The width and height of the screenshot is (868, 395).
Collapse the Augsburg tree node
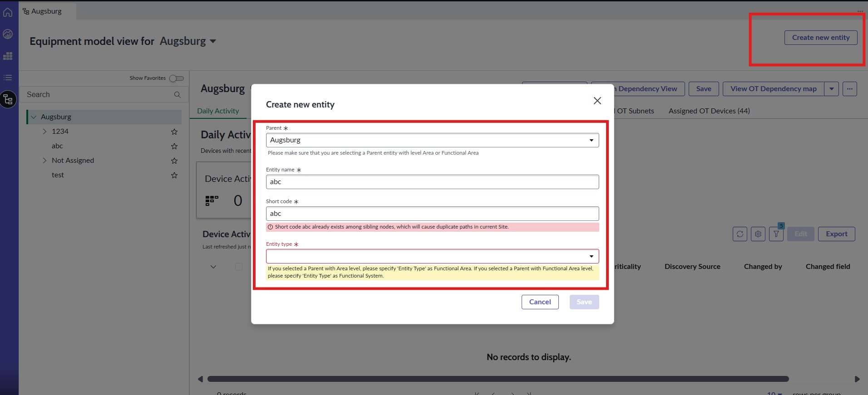pyautogui.click(x=34, y=117)
